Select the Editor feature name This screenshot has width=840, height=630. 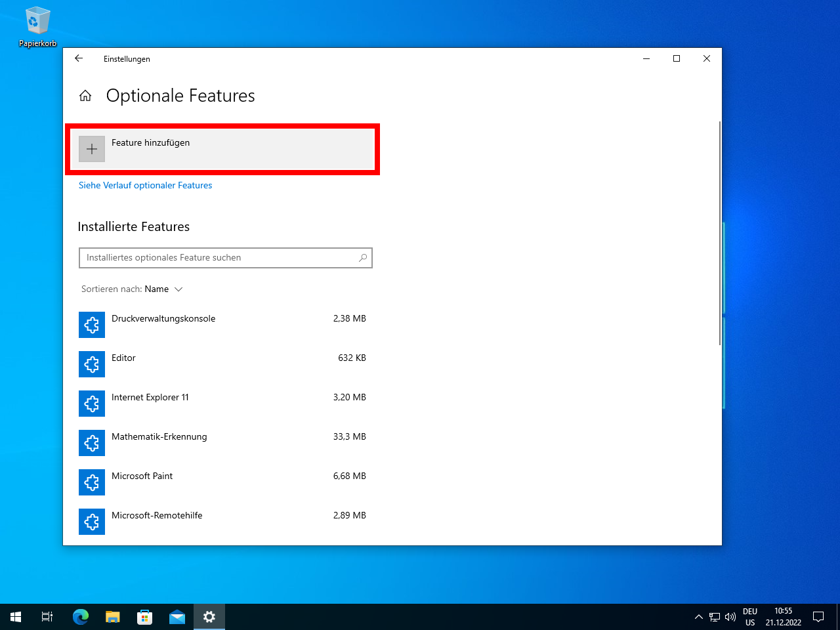coord(123,358)
